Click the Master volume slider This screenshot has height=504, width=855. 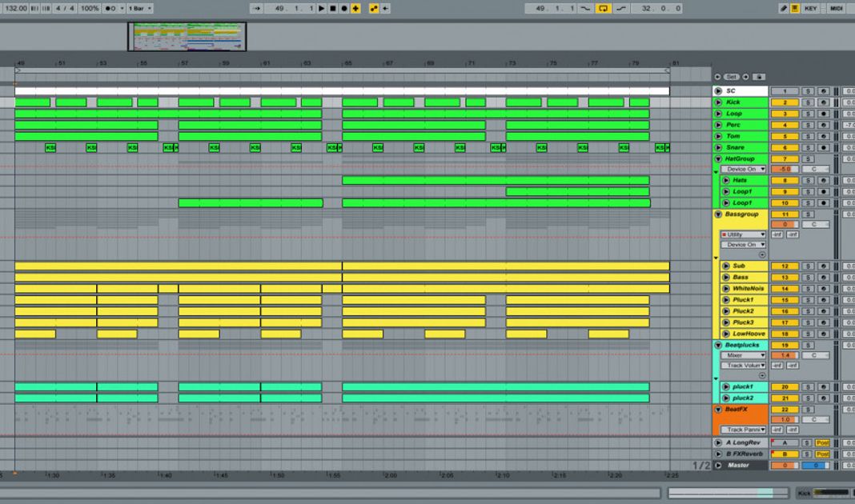[785, 465]
